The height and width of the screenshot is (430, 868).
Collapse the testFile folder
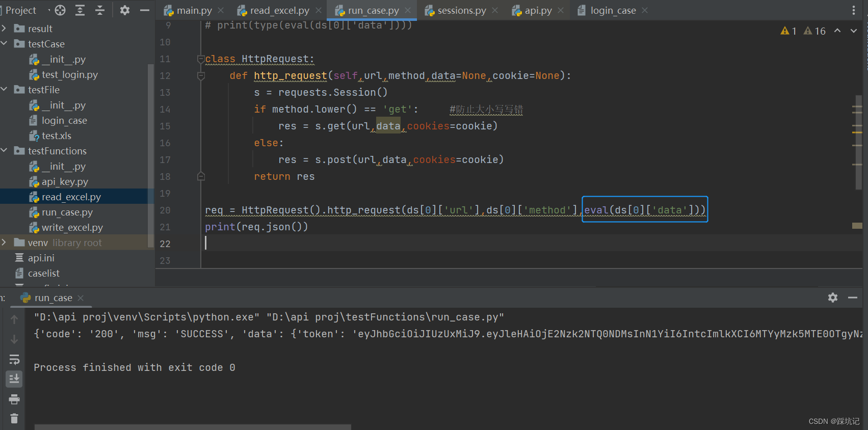click(4, 90)
